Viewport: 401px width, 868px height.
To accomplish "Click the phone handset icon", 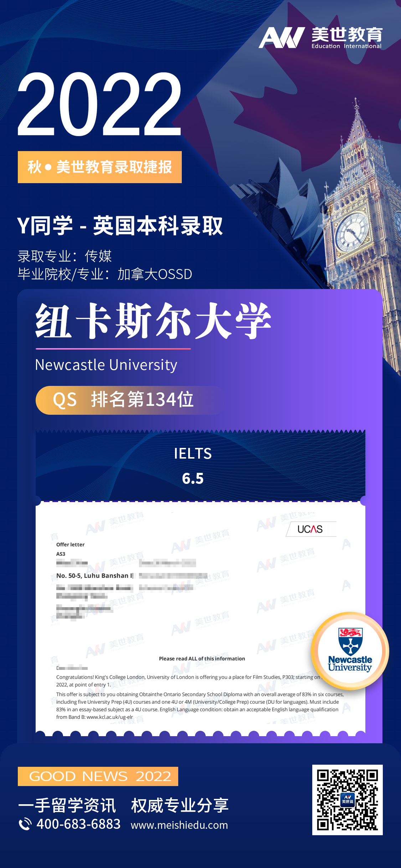I will 25,824.
